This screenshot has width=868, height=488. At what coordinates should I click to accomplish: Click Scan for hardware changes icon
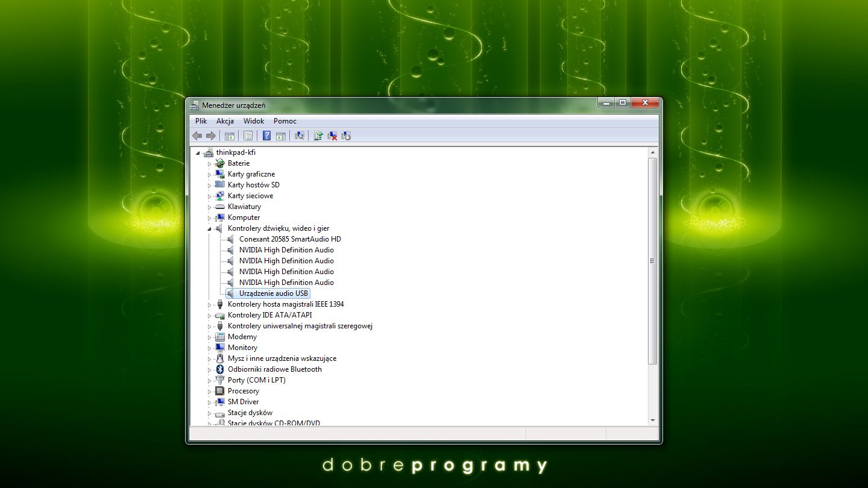click(299, 136)
